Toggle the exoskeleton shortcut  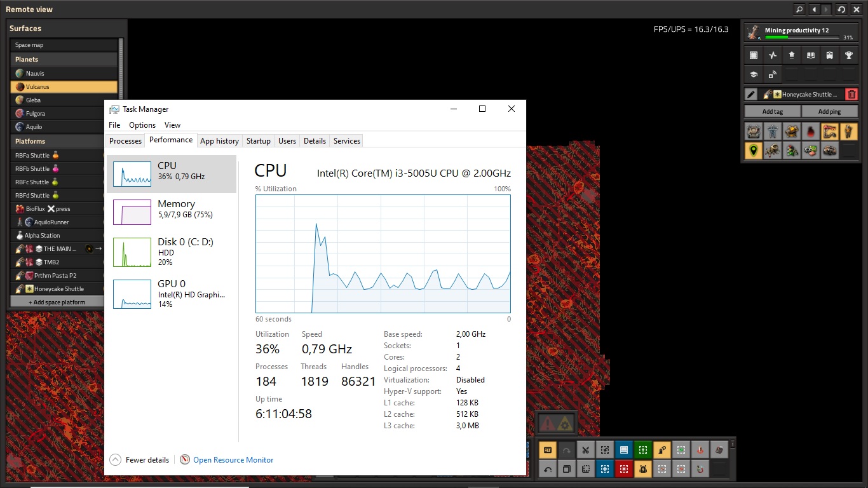pyautogui.click(x=661, y=451)
